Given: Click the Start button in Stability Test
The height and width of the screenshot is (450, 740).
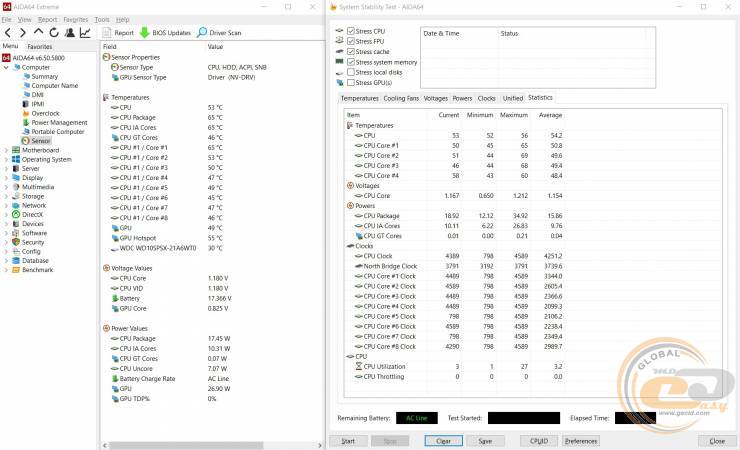Looking at the screenshot, I should (x=348, y=441).
